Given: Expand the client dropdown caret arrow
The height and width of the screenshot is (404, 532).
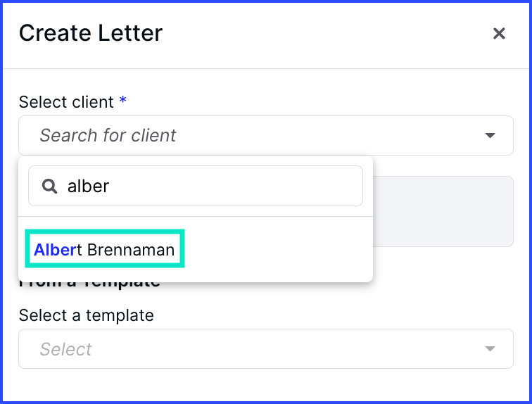Looking at the screenshot, I should (x=490, y=136).
